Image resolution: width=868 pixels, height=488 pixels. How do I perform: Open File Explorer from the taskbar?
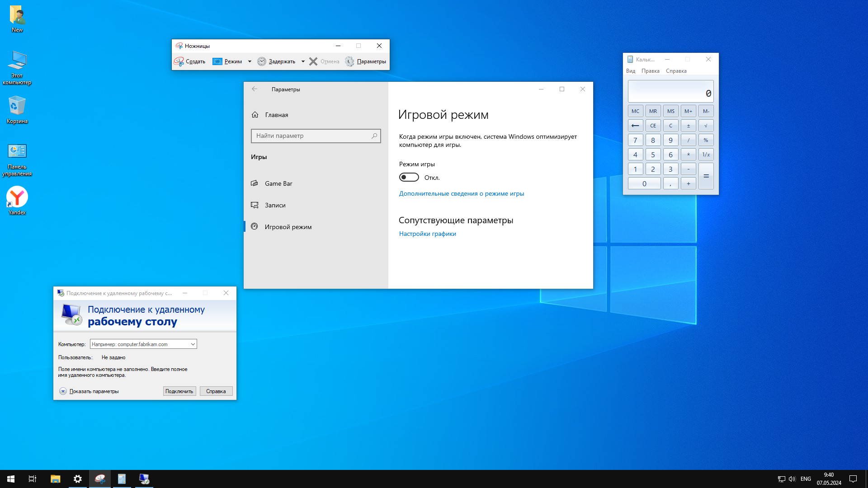(x=55, y=479)
